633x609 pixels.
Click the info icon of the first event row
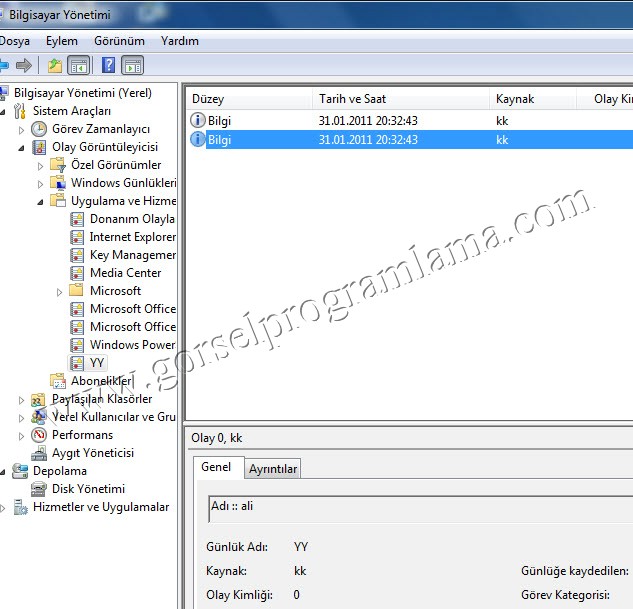click(197, 121)
